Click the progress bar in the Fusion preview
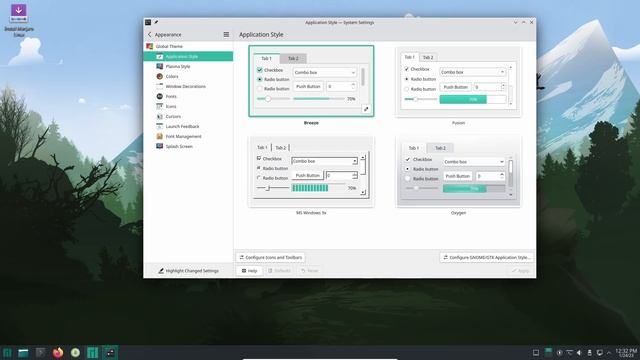Image resolution: width=640 pixels, height=360 pixels. [x=473, y=99]
